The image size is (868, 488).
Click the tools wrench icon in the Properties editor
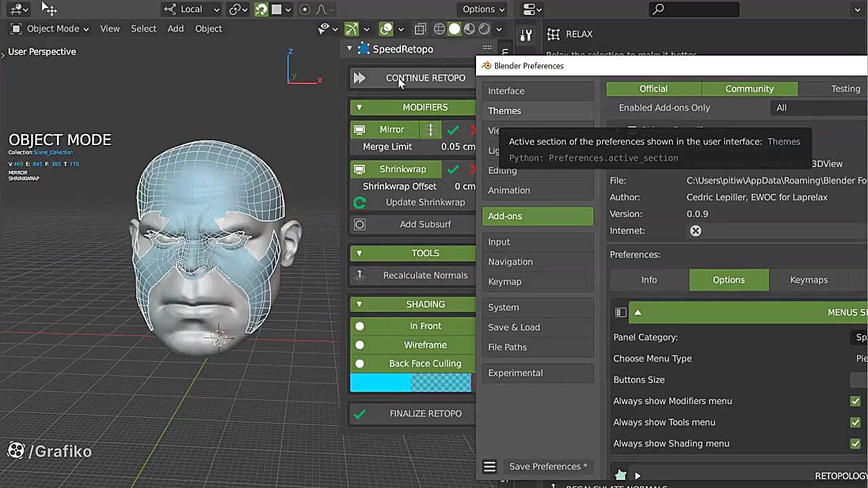[526, 35]
